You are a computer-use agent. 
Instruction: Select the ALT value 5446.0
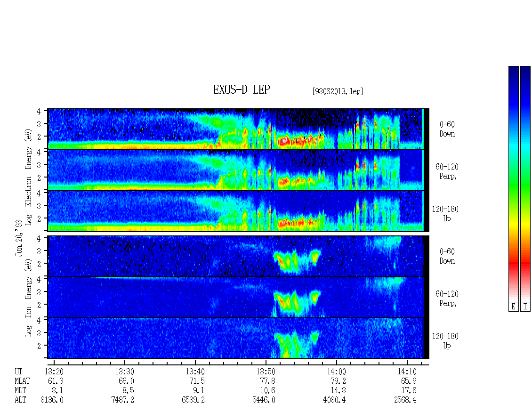pyautogui.click(x=264, y=400)
